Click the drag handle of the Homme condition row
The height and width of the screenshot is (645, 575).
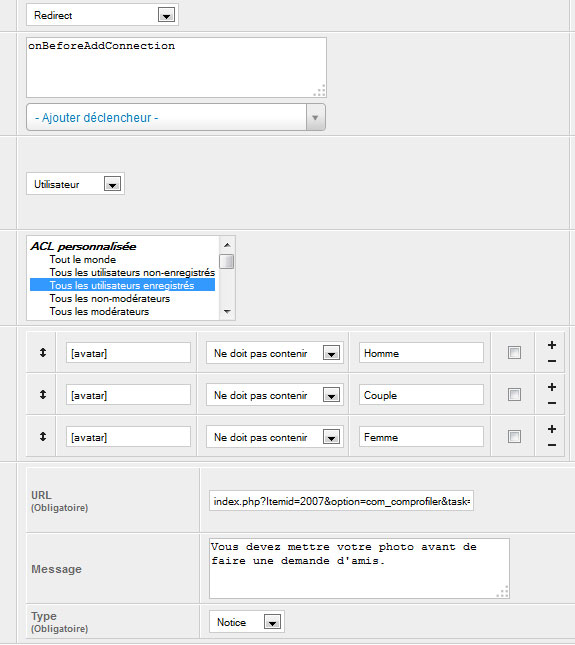click(x=43, y=353)
